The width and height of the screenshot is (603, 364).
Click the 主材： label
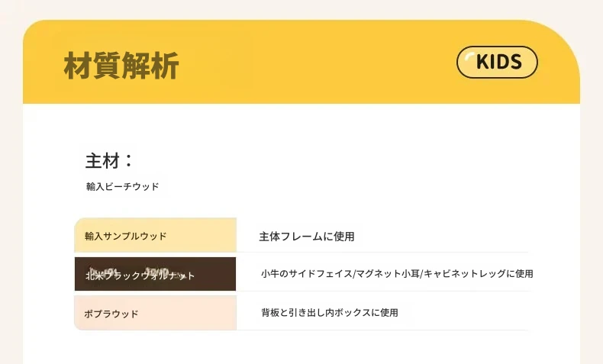click(x=109, y=160)
